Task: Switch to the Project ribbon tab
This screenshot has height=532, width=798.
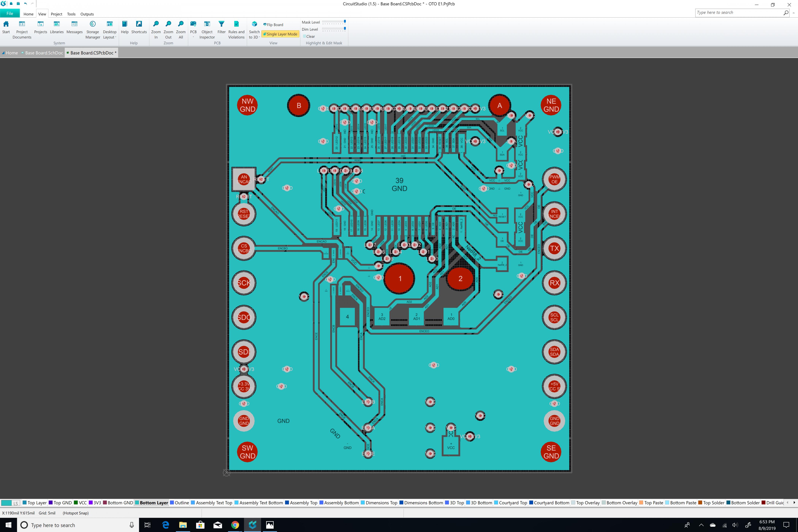Action: [x=56, y=14]
